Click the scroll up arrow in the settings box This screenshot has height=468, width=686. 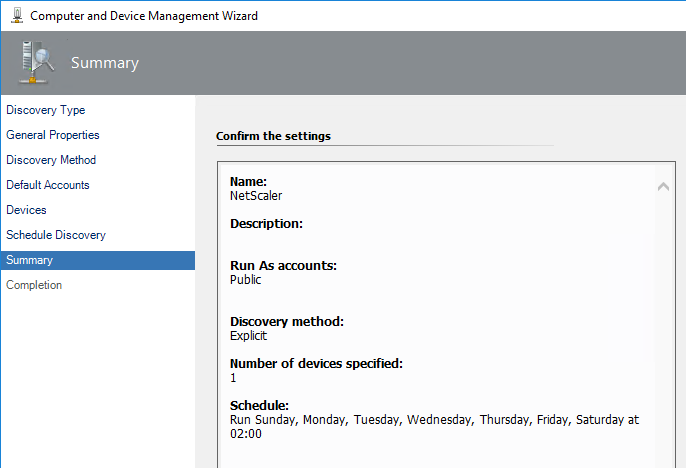[663, 187]
